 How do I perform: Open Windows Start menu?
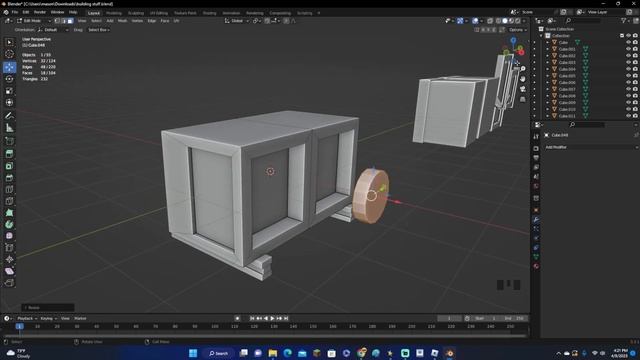click(x=193, y=353)
